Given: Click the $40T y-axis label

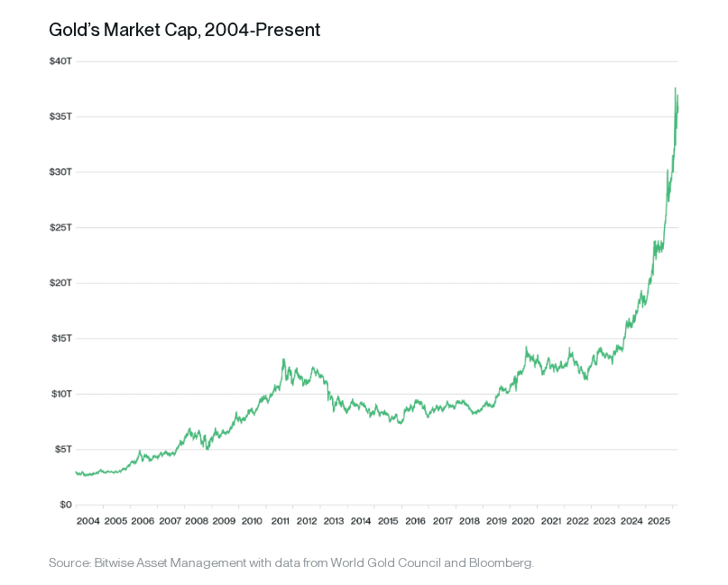Looking at the screenshot, I should pyautogui.click(x=60, y=61).
